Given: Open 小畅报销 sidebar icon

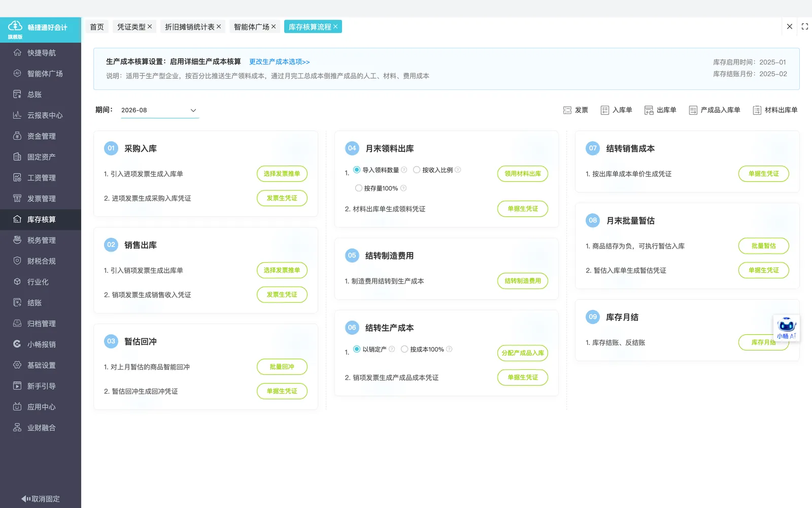Looking at the screenshot, I should 17,344.
